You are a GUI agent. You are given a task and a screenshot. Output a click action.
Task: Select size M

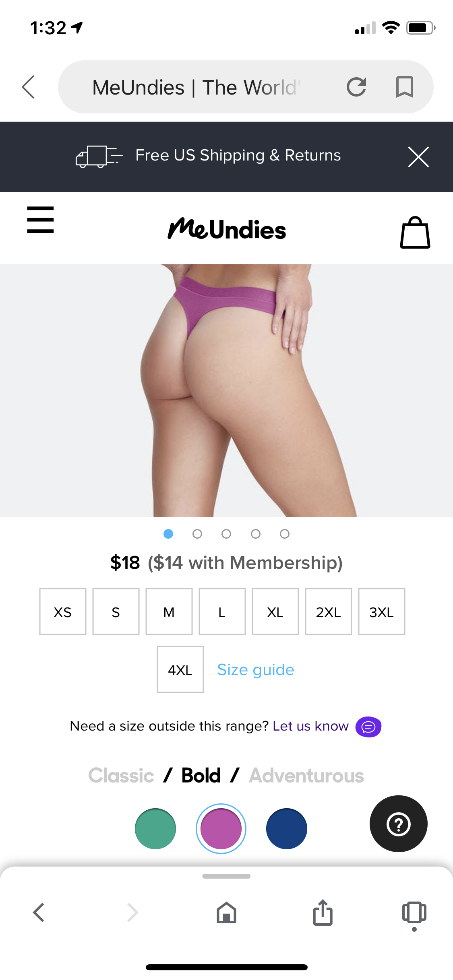(x=169, y=611)
